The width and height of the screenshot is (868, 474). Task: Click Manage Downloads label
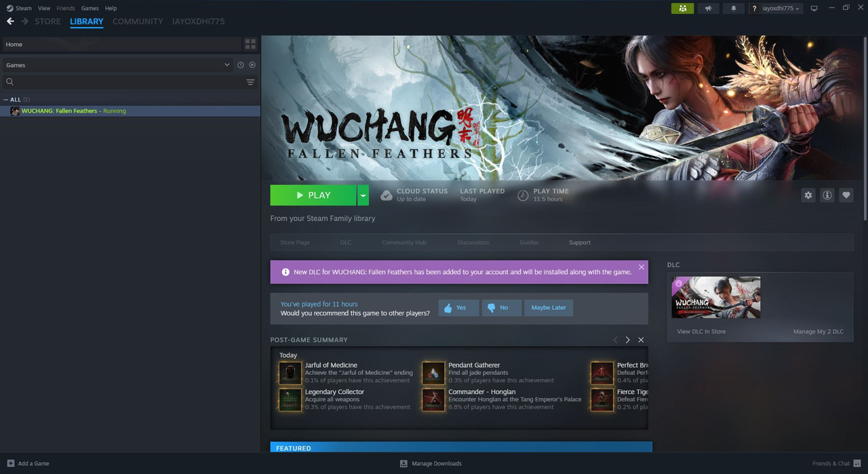click(x=437, y=464)
